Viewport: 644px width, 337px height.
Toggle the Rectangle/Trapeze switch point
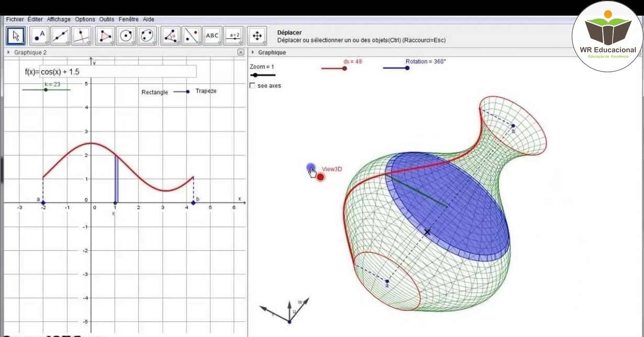[187, 92]
